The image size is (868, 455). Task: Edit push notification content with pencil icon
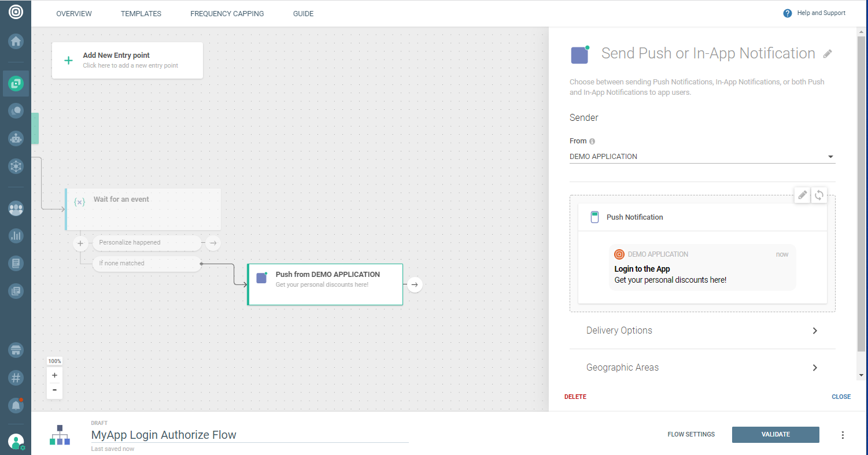[x=802, y=195]
